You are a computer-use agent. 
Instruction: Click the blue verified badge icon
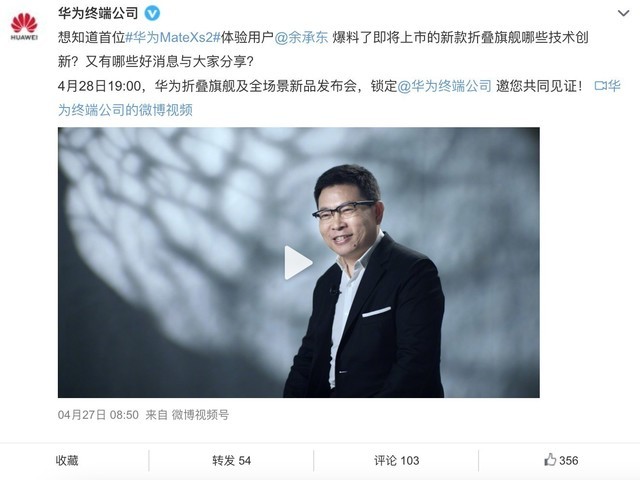click(x=153, y=13)
